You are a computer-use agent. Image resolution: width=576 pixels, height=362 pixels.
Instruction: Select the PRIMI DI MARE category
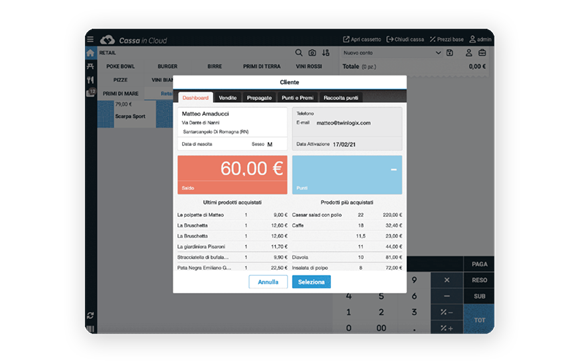(x=120, y=93)
